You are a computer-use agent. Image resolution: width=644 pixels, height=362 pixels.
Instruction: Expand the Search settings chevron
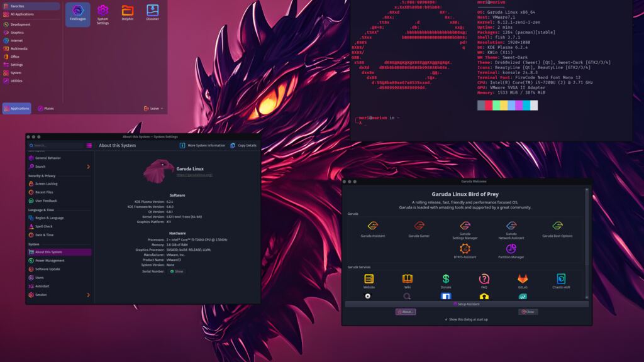pyautogui.click(x=88, y=167)
